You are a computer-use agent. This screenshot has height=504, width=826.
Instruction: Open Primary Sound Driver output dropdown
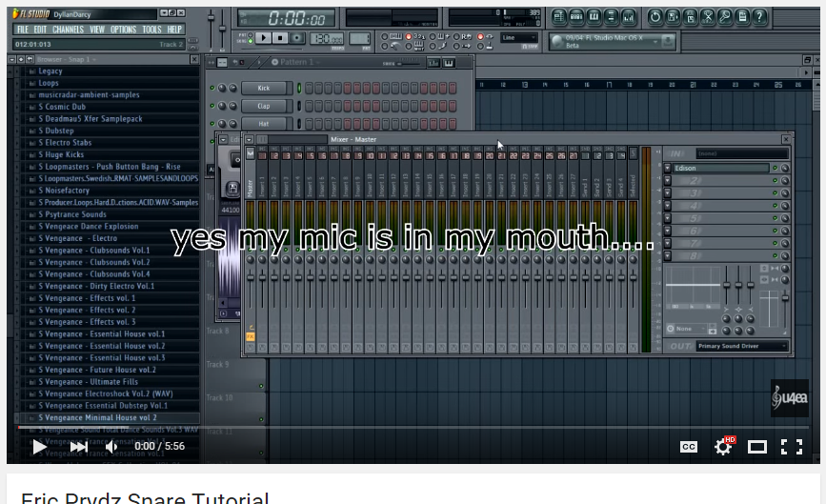[742, 346]
